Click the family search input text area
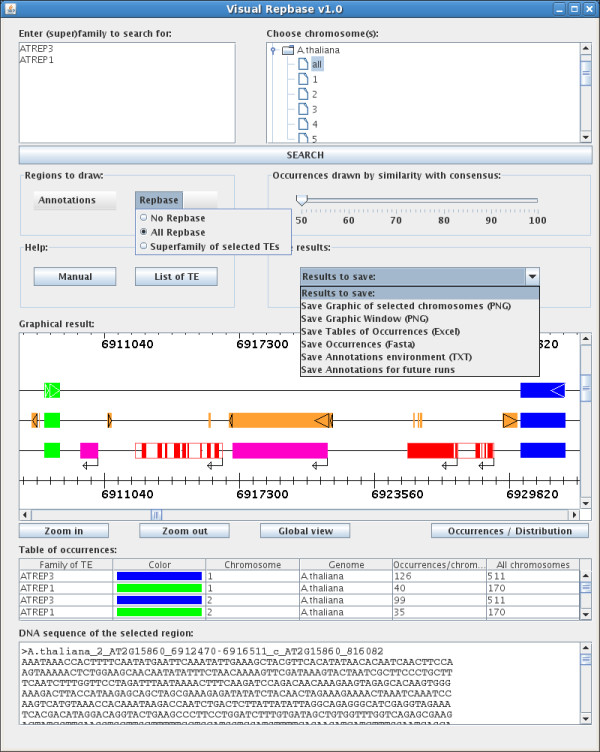 click(x=127, y=93)
